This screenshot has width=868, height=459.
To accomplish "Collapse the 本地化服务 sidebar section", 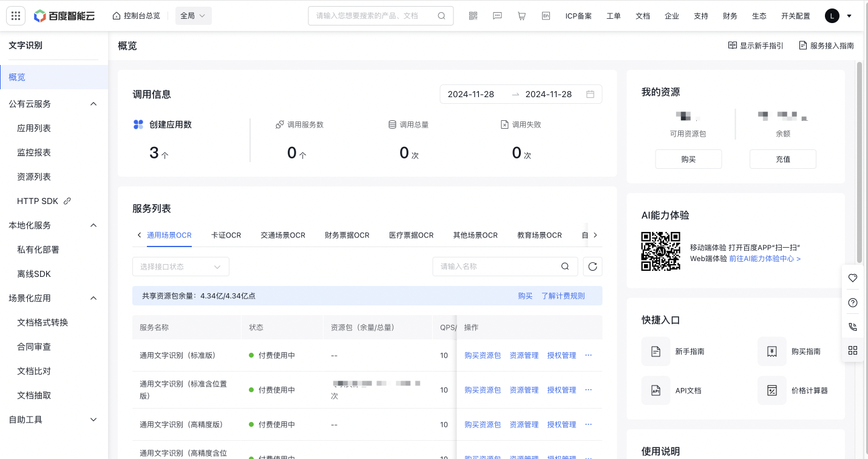I will tap(93, 225).
